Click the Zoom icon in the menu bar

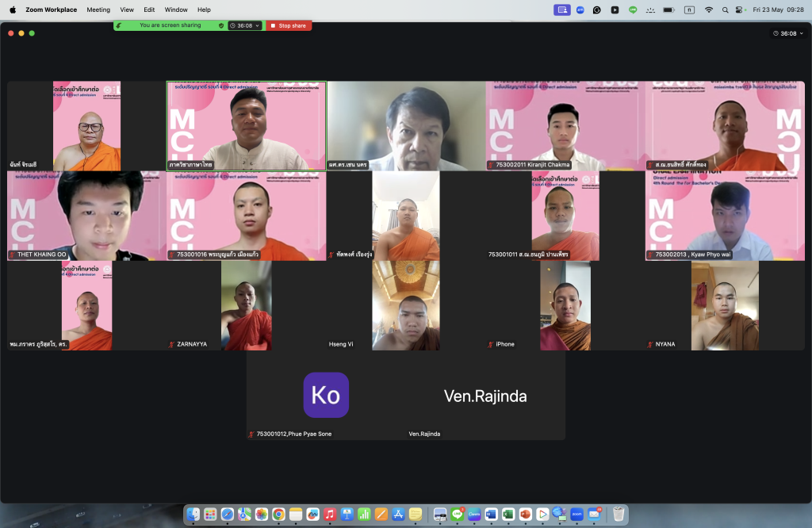coord(580,10)
